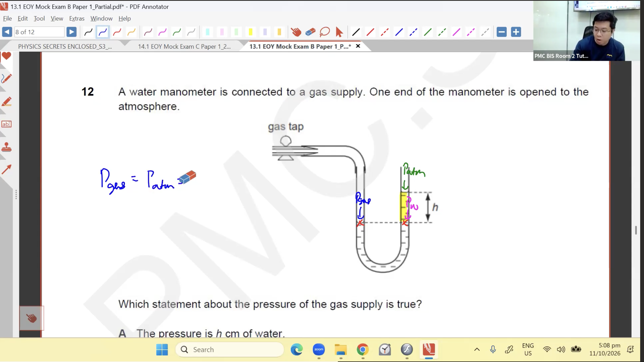
Task: Select the solid red straight line tool
Action: pyautogui.click(x=370, y=32)
